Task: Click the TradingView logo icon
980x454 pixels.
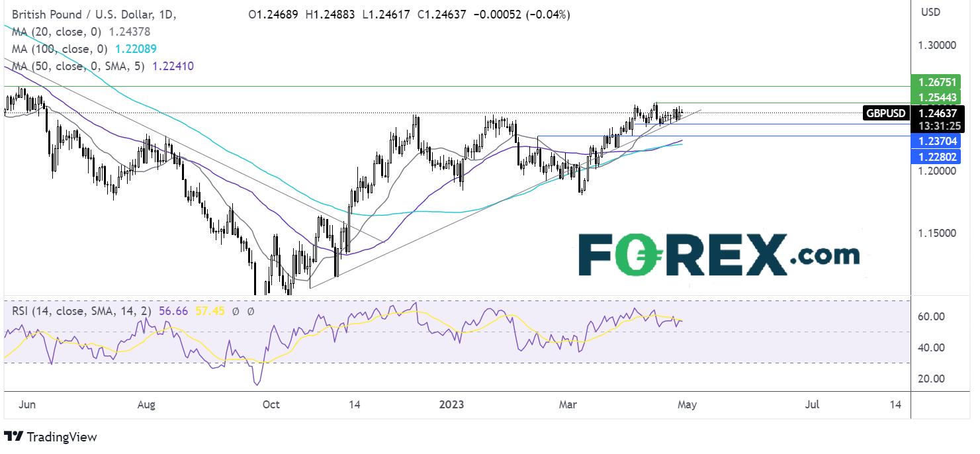Action: [13, 437]
